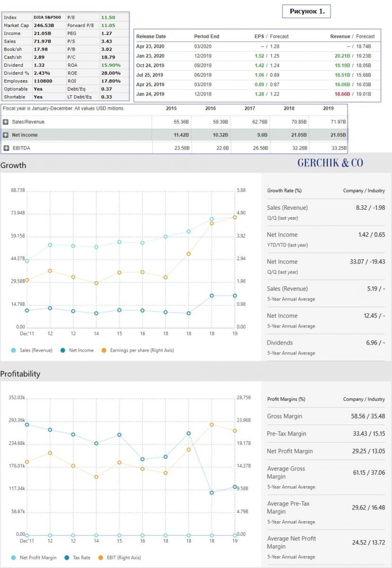Click the GERCHIK & CO logo
The width and height of the screenshot is (392, 568).
[x=330, y=163]
